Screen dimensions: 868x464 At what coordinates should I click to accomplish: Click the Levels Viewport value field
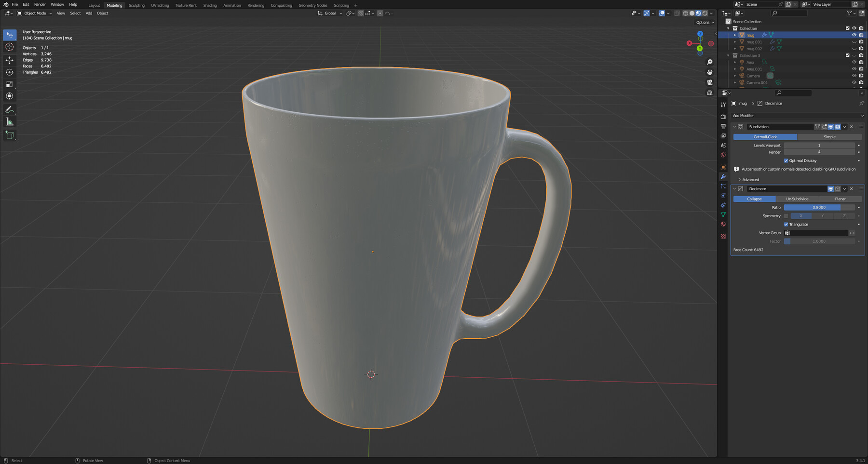click(x=819, y=145)
